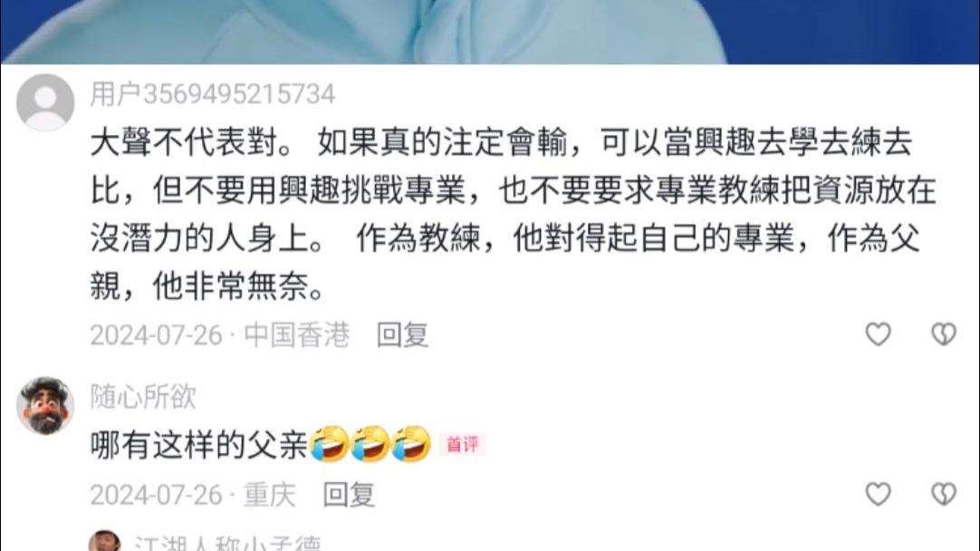Open 随心所欲's bearded cartoon avatar
This screenshot has width=980, height=551.
[45, 405]
